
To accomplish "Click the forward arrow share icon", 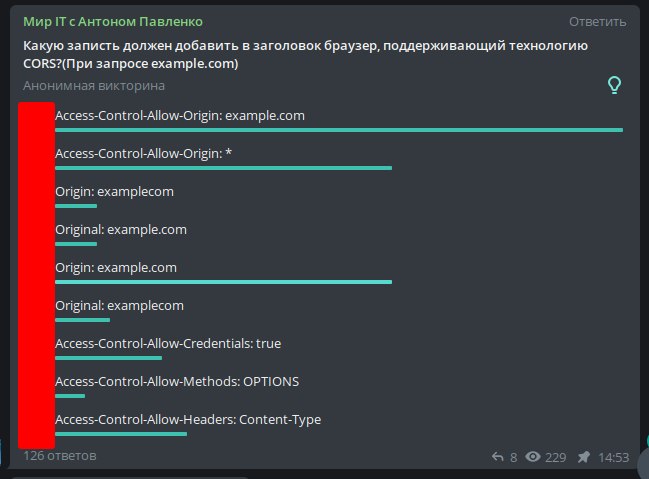I will [498, 457].
